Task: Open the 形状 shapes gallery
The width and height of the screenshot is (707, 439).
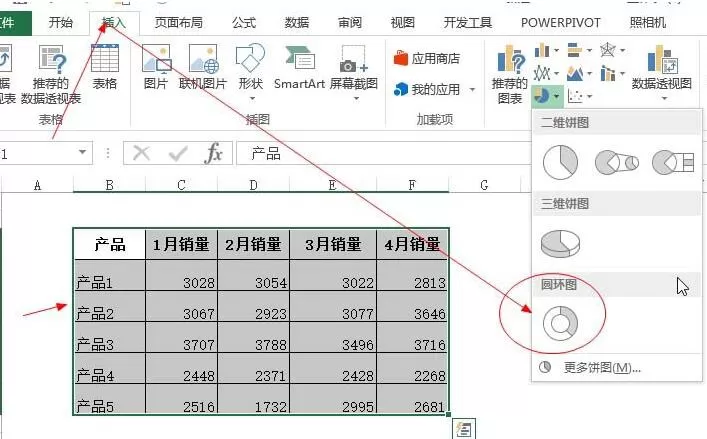Action: tap(251, 72)
